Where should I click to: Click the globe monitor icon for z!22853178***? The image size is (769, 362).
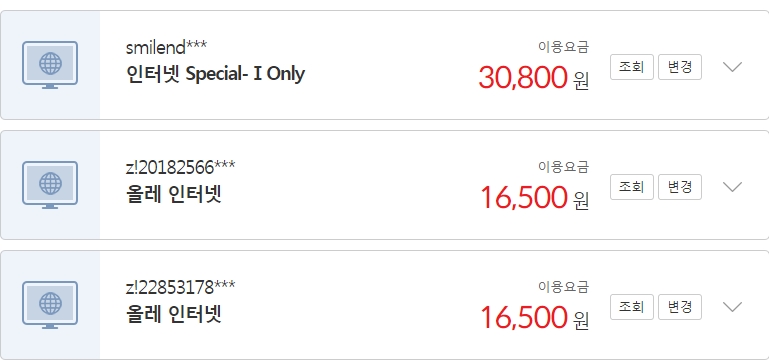click(x=50, y=305)
